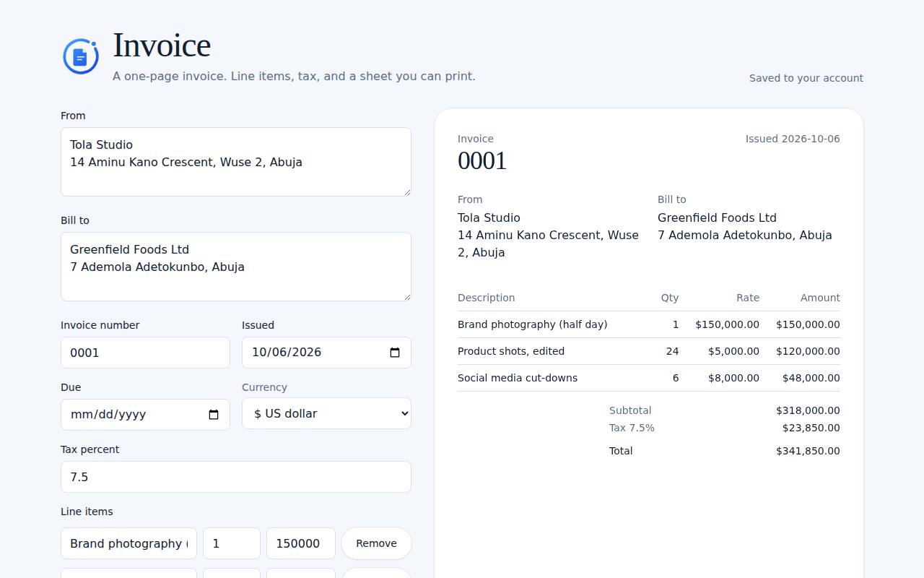Focus the empty Due date field
Viewport: 924px width, 578px height.
point(145,415)
